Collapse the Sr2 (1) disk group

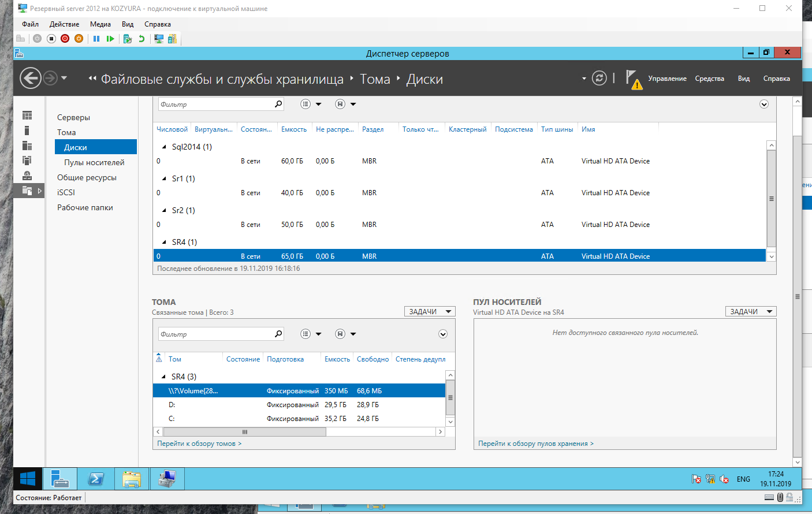[164, 210]
